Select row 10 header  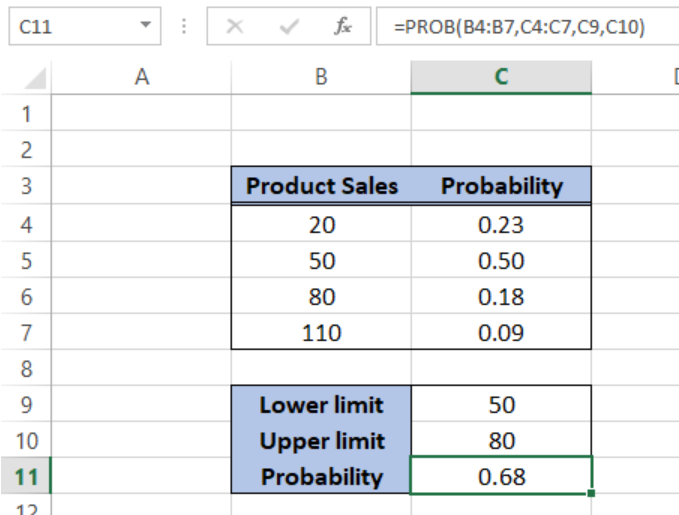point(26,441)
